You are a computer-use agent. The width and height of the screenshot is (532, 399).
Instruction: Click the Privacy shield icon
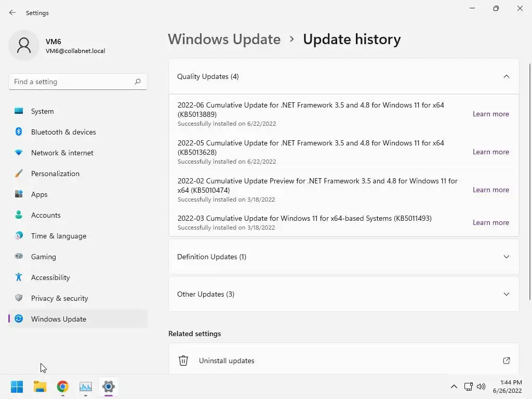(x=19, y=298)
